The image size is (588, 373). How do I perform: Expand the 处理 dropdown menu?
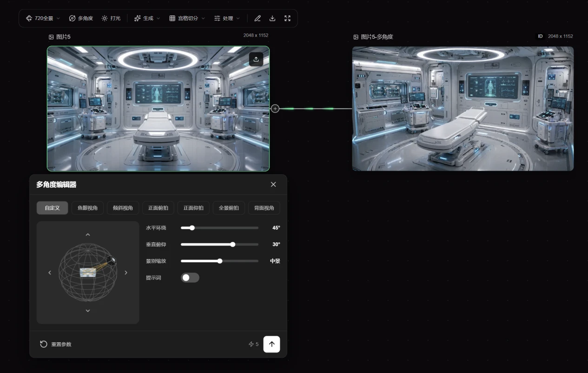tap(227, 18)
